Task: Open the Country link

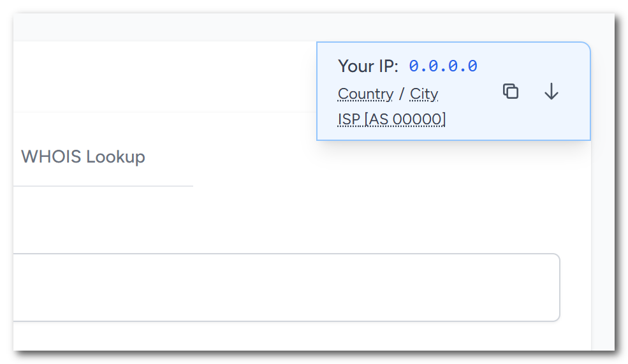Action: click(x=365, y=94)
